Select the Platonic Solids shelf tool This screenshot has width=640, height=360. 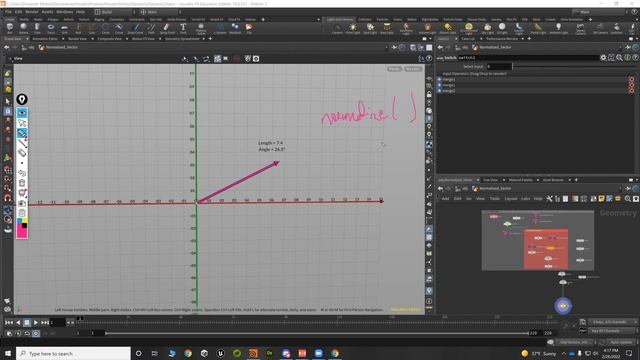coord(201,28)
